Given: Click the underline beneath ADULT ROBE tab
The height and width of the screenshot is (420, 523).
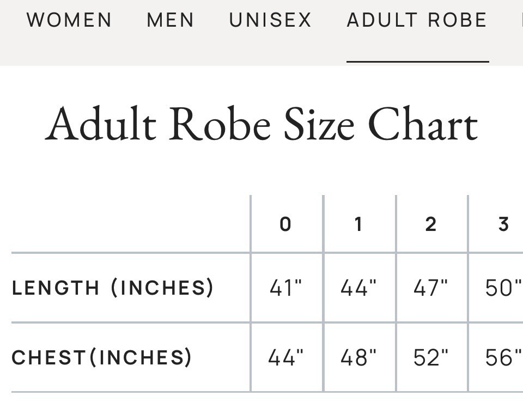Looking at the screenshot, I should coord(418,62).
